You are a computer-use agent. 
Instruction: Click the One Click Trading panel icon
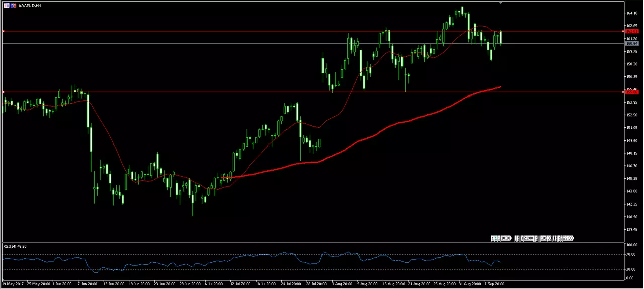[6, 5]
